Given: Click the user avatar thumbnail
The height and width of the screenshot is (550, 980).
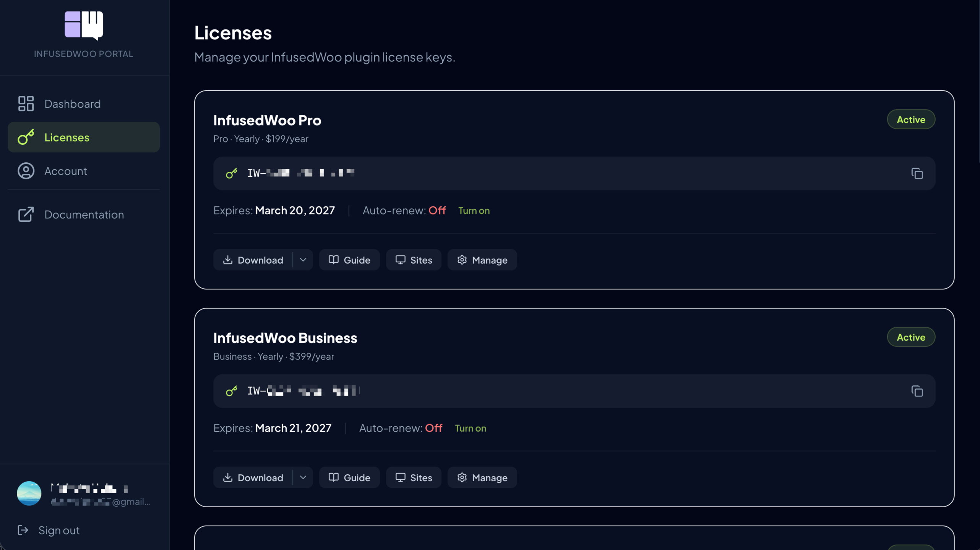Looking at the screenshot, I should (29, 493).
